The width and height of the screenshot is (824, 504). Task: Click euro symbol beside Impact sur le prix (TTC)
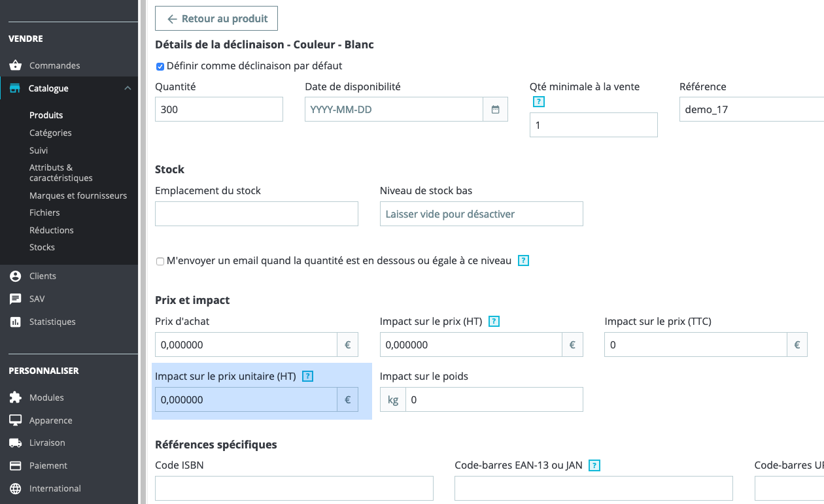click(x=797, y=344)
